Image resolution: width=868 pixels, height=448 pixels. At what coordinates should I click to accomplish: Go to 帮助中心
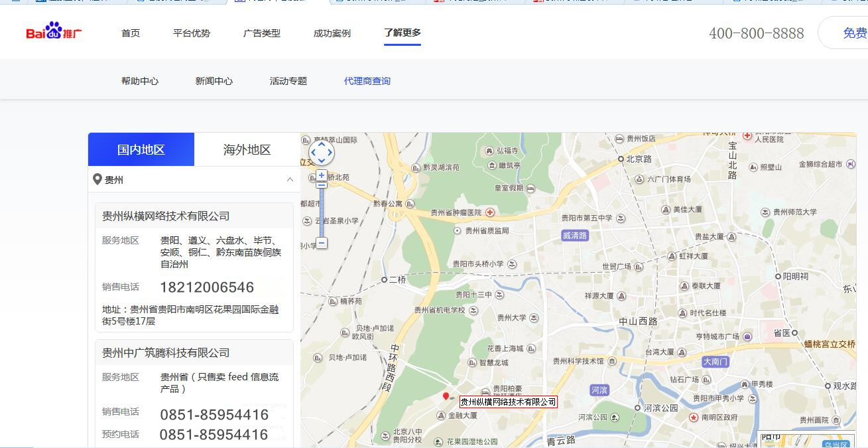(x=140, y=81)
